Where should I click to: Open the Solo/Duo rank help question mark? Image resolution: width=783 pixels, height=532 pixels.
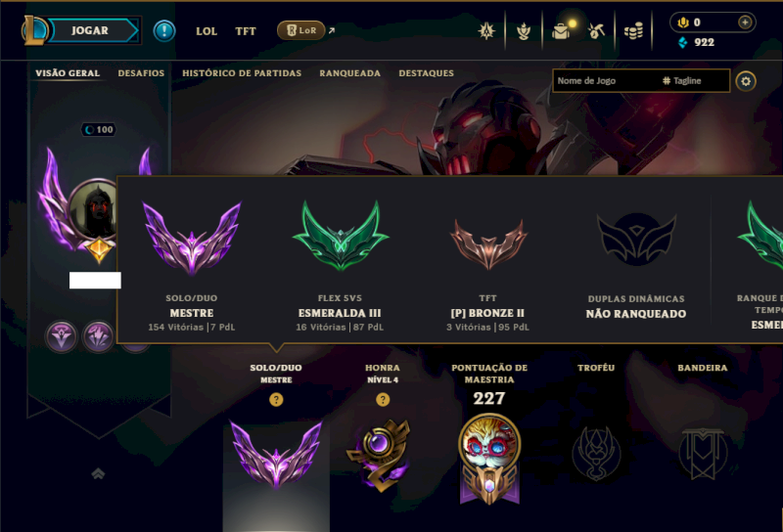276,399
